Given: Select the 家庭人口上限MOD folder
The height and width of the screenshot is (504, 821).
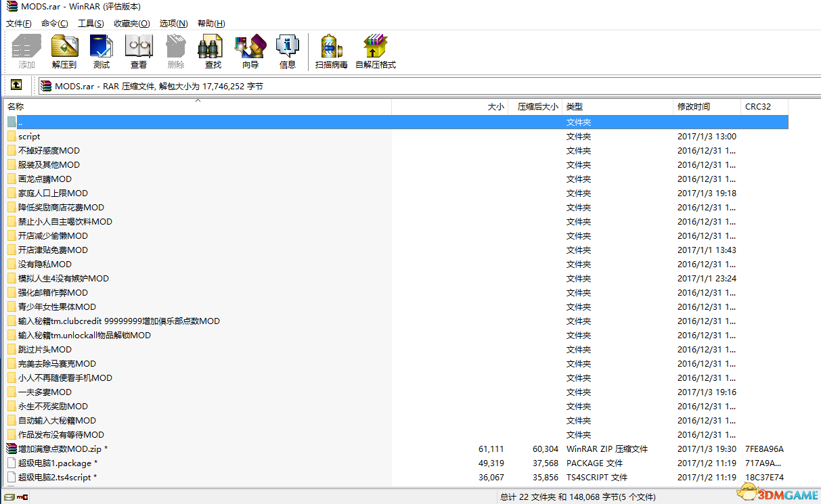Looking at the screenshot, I should point(53,193).
